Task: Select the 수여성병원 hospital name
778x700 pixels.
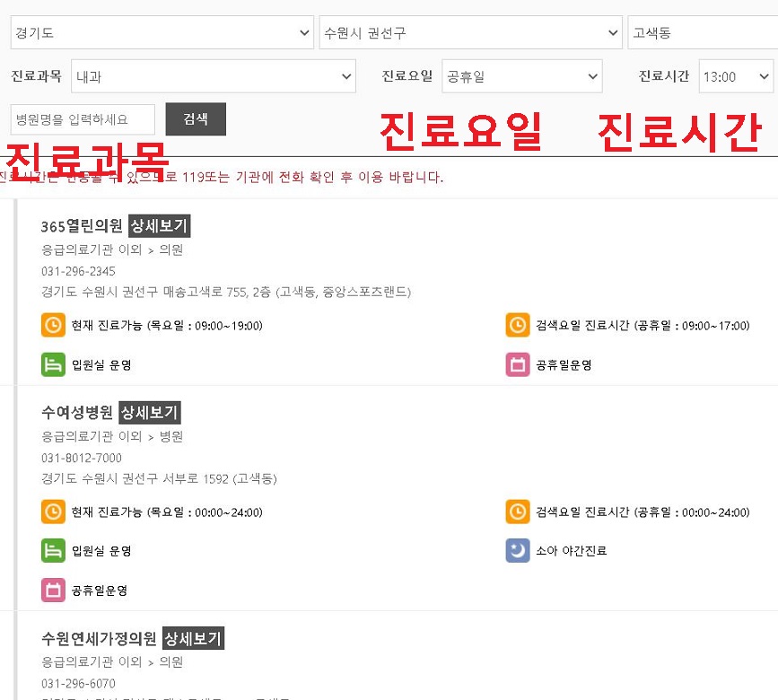Action: tap(77, 412)
